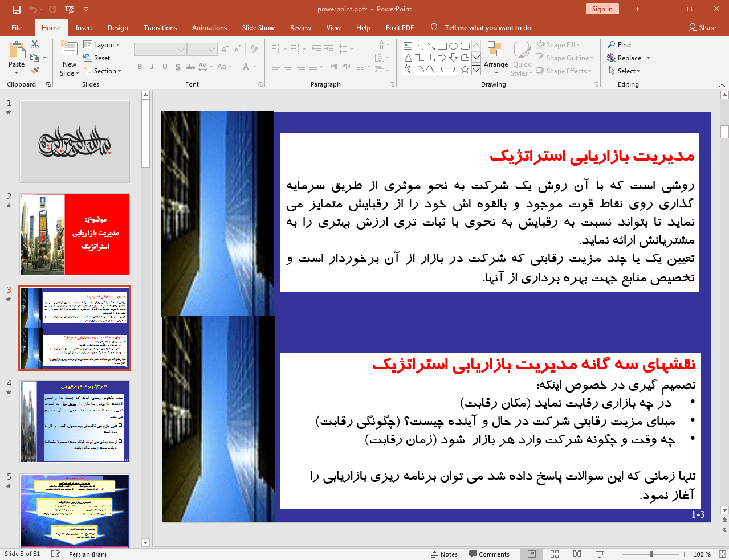Click the Save icon in title bar
The width and height of the screenshot is (729, 560).
pos(17,9)
